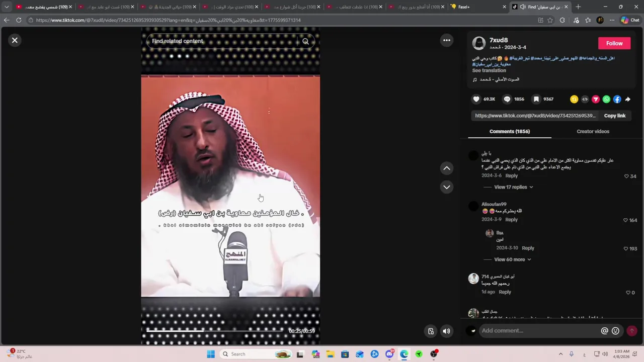Go to next video with down chevron
Image resolution: width=644 pixels, height=362 pixels.
coord(446,187)
